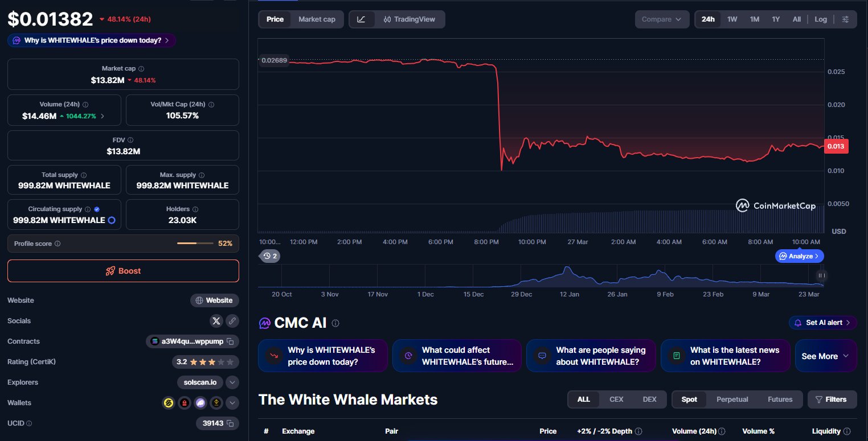The height and width of the screenshot is (441, 868).
Task: Click the info icon beside +2% / -2% Depth
Action: click(x=638, y=431)
